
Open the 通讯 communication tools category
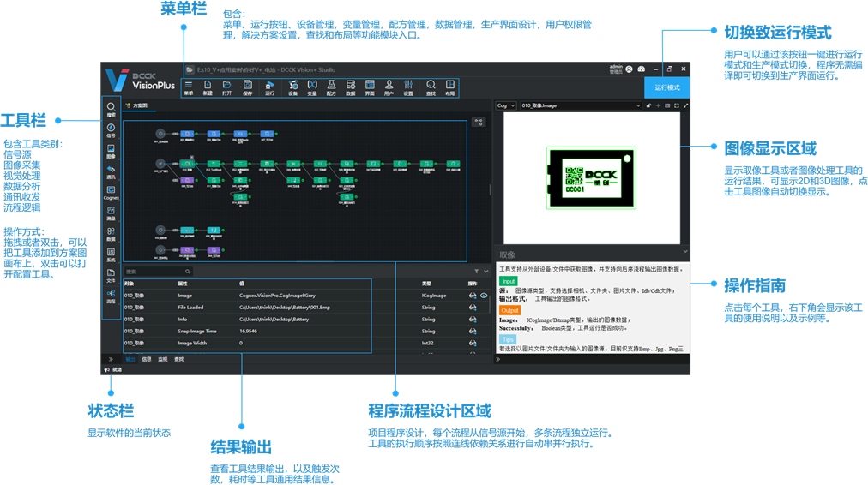(x=111, y=172)
